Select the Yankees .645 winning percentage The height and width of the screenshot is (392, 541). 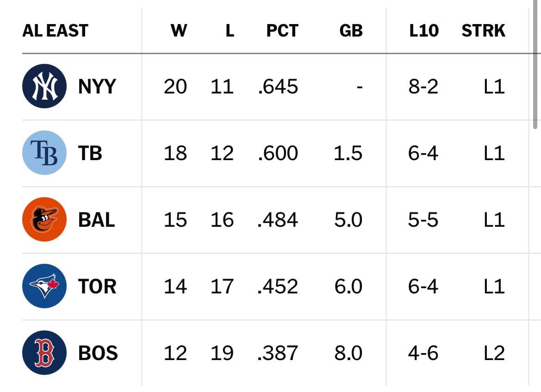(278, 87)
